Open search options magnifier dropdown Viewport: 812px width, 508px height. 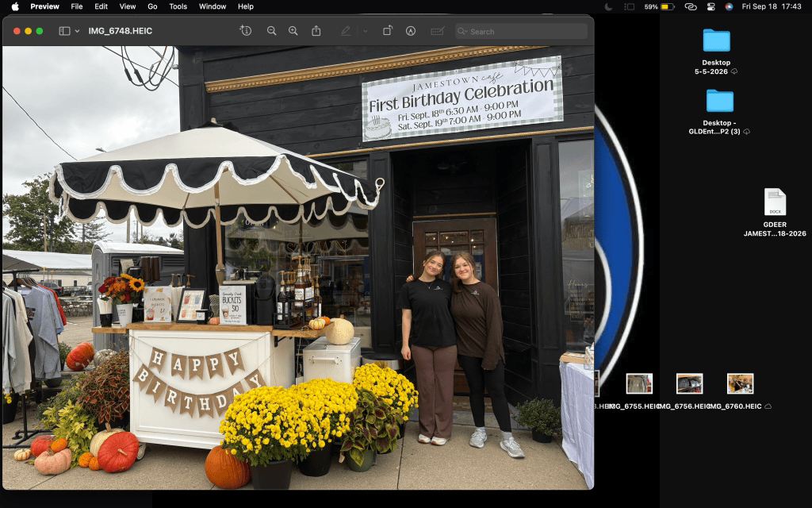click(x=462, y=31)
